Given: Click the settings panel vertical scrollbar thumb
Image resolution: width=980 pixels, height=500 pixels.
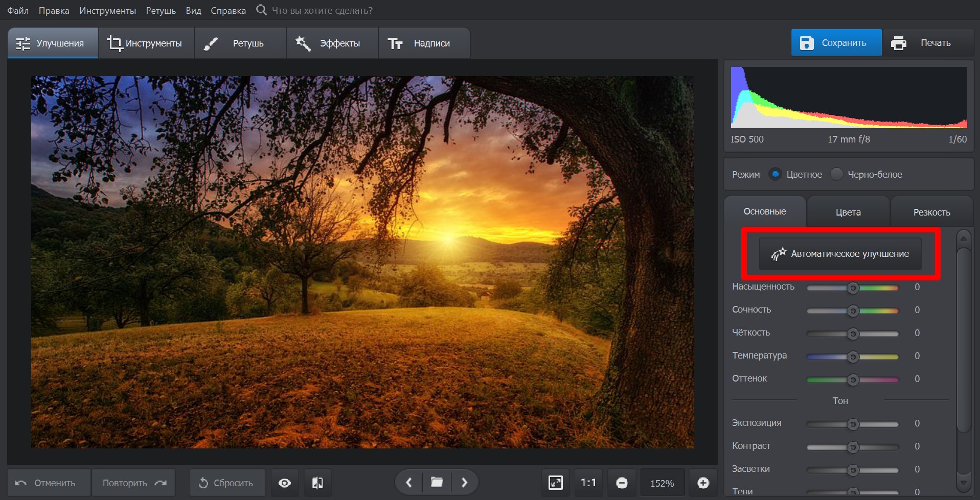Looking at the screenshot, I should [x=964, y=340].
